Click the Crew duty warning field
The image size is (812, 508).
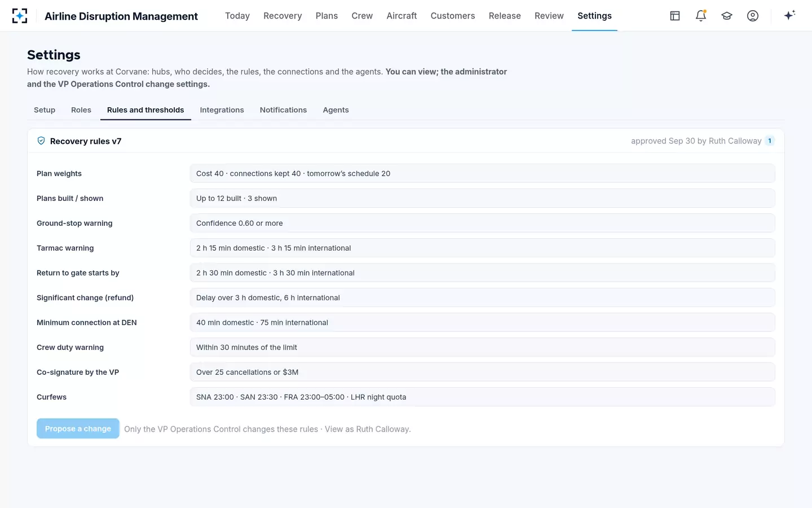pyautogui.click(x=483, y=347)
